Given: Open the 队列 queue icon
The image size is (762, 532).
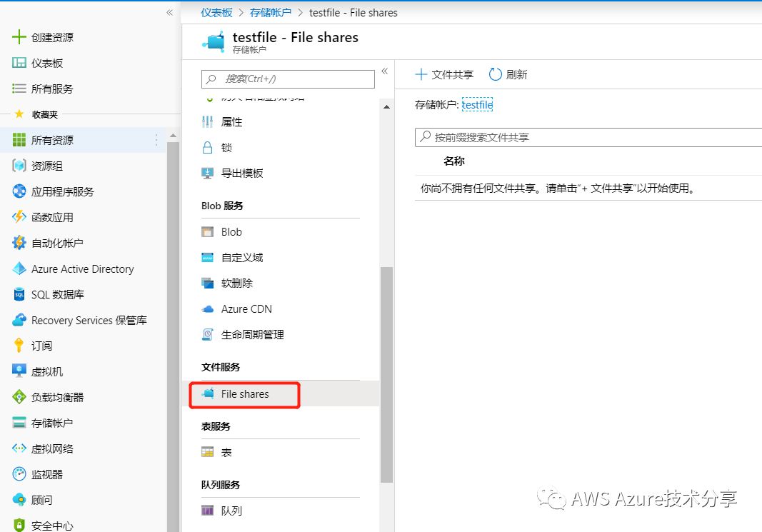Looking at the screenshot, I should 208,511.
